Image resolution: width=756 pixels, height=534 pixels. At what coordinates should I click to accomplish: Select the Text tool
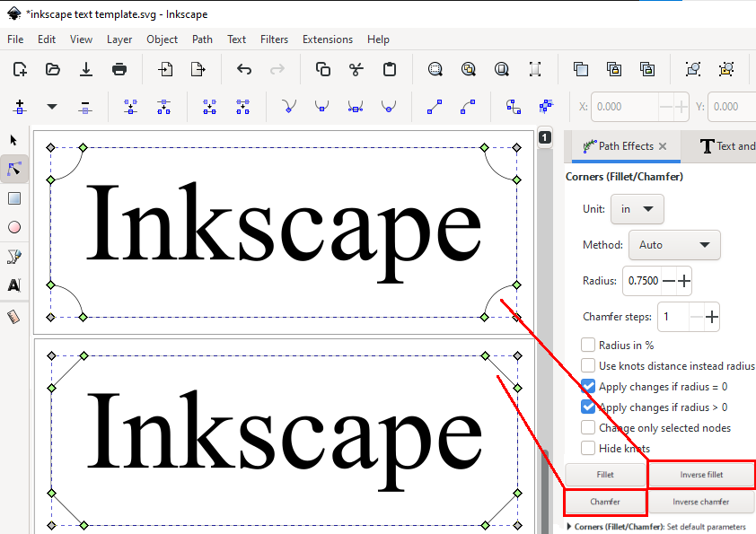pyautogui.click(x=14, y=285)
